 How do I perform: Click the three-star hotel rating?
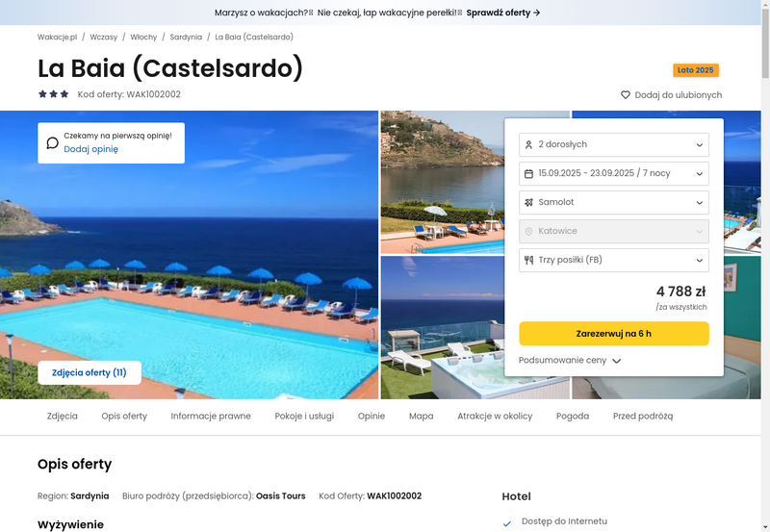54,93
